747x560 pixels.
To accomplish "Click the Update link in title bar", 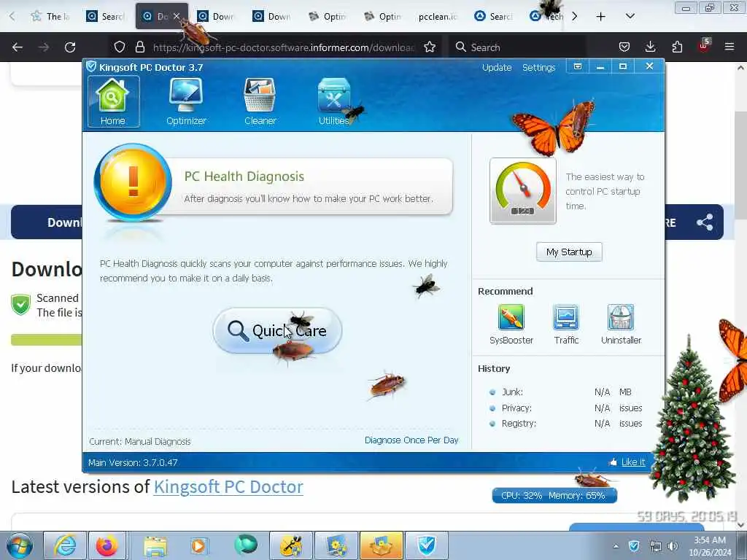I will (496, 68).
